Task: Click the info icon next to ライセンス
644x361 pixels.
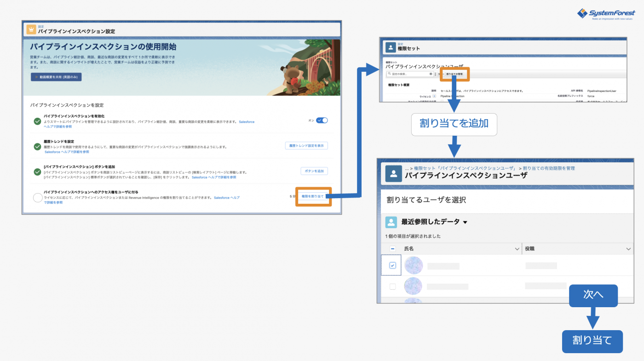Action: [434, 96]
